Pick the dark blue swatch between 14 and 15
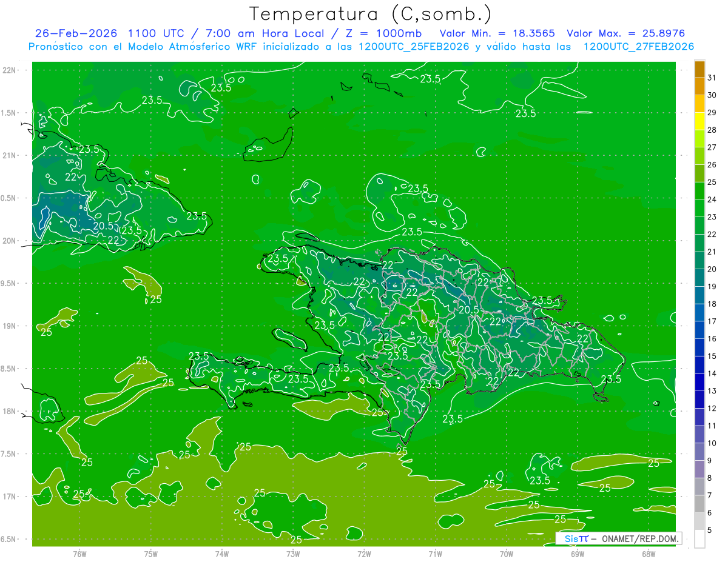728x562 pixels. (699, 365)
